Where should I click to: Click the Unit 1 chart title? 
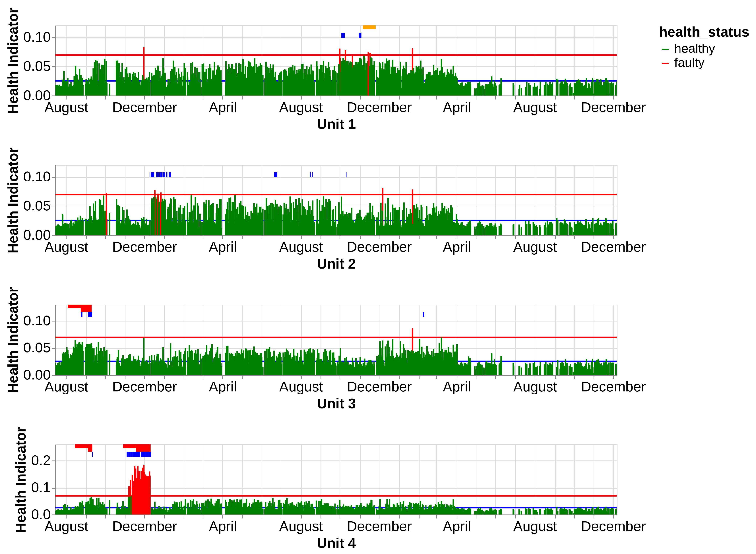pyautogui.click(x=336, y=125)
